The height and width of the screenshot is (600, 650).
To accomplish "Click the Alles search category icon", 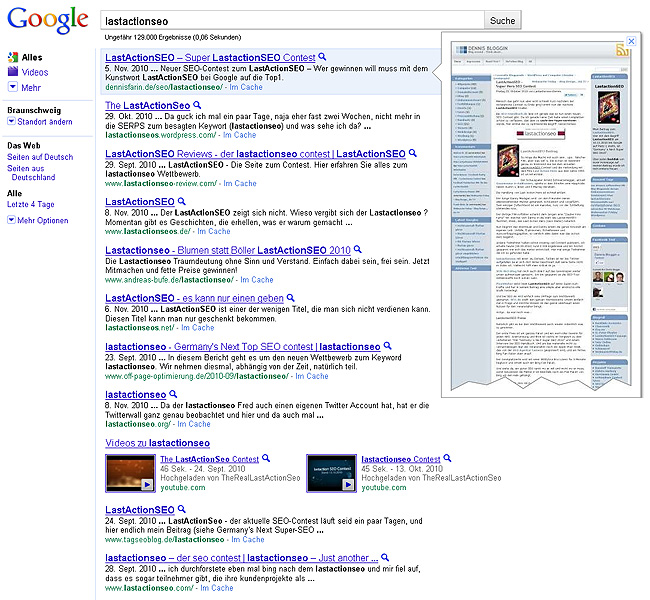I will 13,57.
